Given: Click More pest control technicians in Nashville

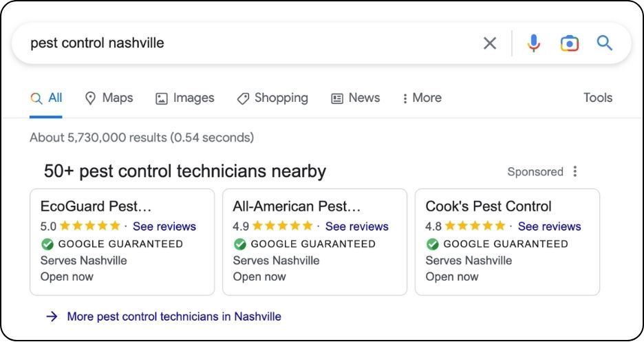Looking at the screenshot, I should tap(174, 317).
